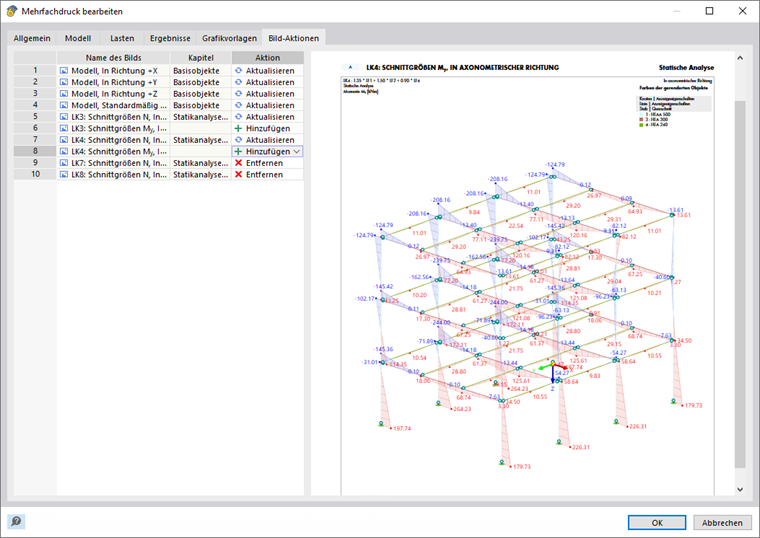Select 'Modell, In Richtung +Z' name cell
Image resolution: width=760 pixels, height=538 pixels.
click(113, 94)
